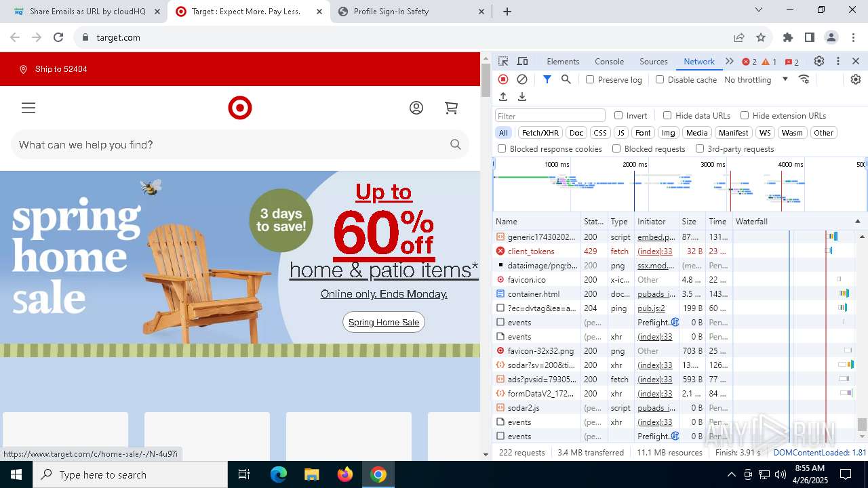Open Chrome extensions puzzle icon

click(788, 37)
